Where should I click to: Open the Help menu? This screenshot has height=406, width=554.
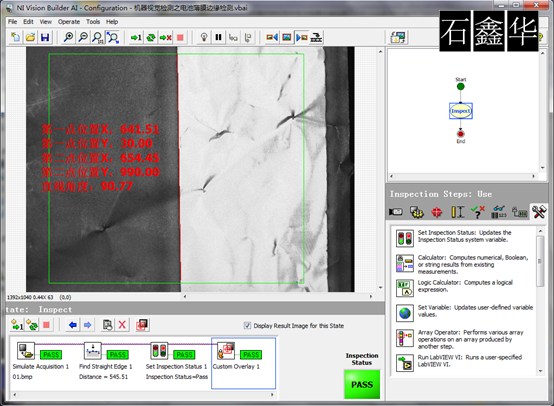[112, 22]
